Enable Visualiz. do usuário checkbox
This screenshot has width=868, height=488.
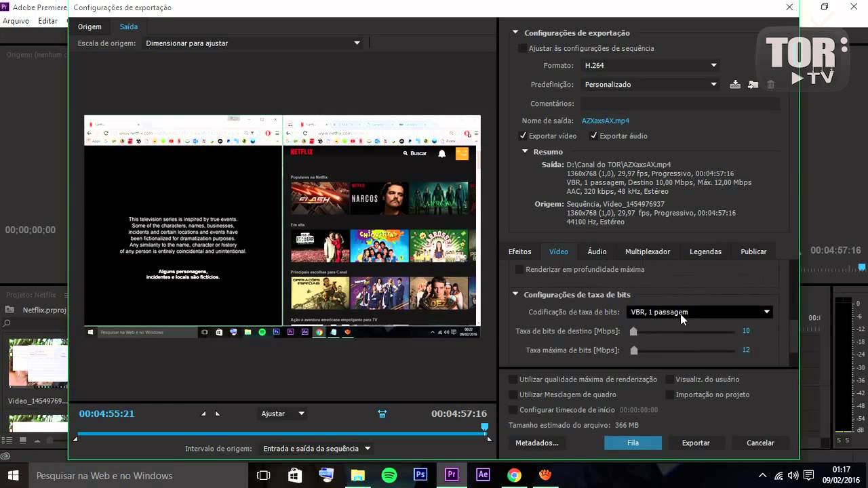pyautogui.click(x=670, y=380)
